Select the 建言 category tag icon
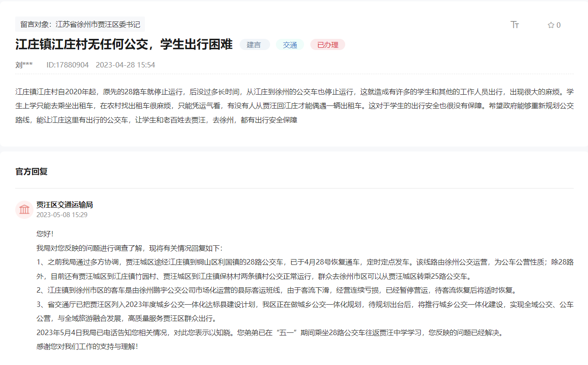Screen dimensions: 588x365 (254, 44)
